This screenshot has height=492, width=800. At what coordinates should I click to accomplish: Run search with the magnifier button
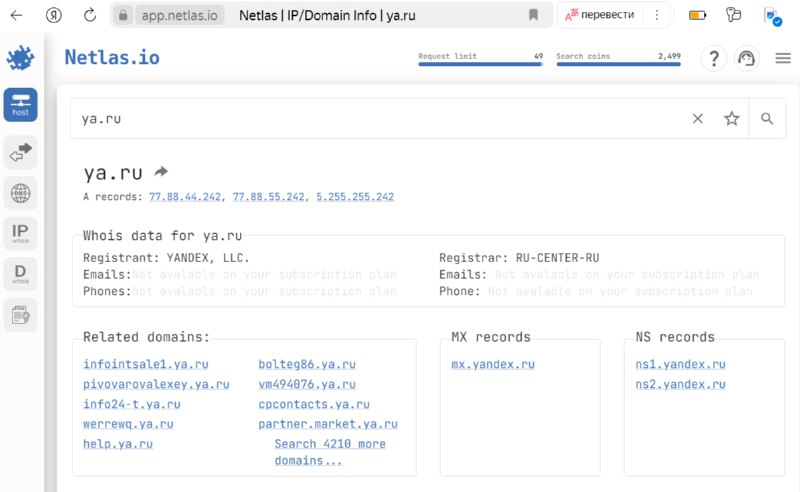(767, 118)
